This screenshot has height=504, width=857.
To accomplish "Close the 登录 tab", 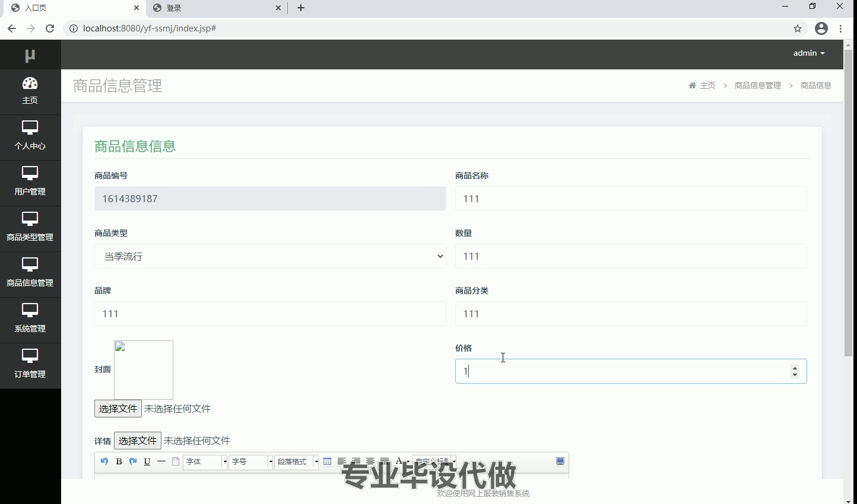I will tap(278, 8).
